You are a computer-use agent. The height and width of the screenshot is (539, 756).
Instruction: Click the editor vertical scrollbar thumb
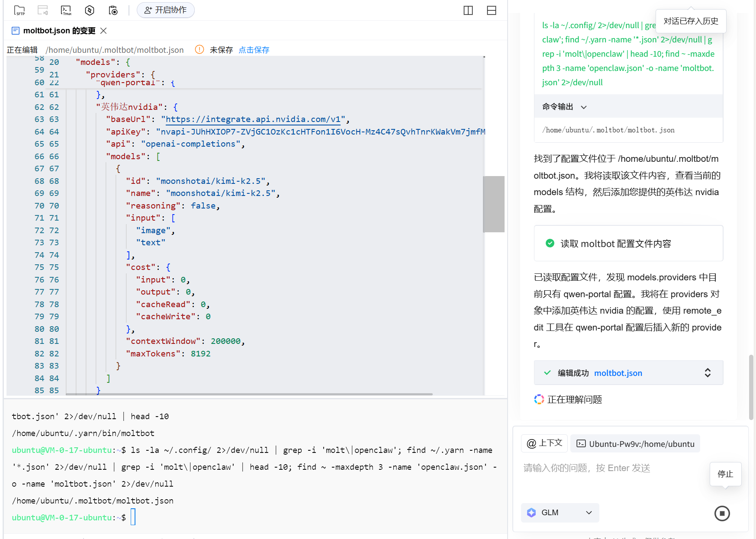point(493,204)
